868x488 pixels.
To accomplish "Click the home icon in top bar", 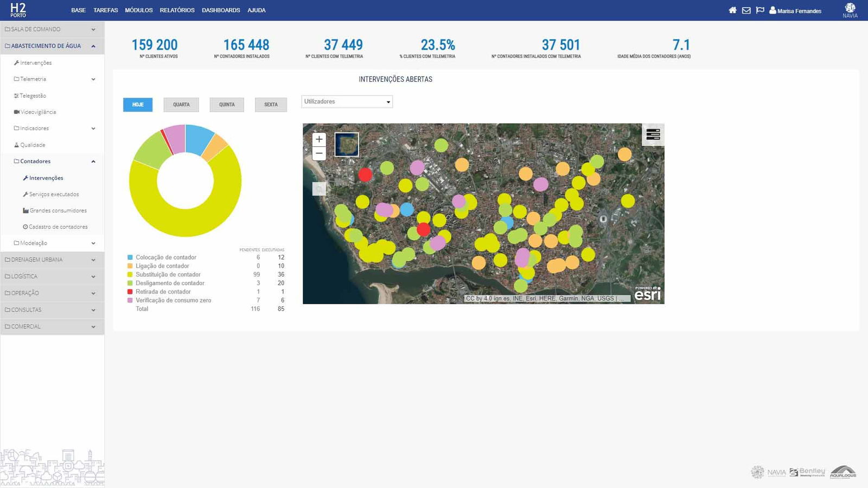I will click(732, 10).
